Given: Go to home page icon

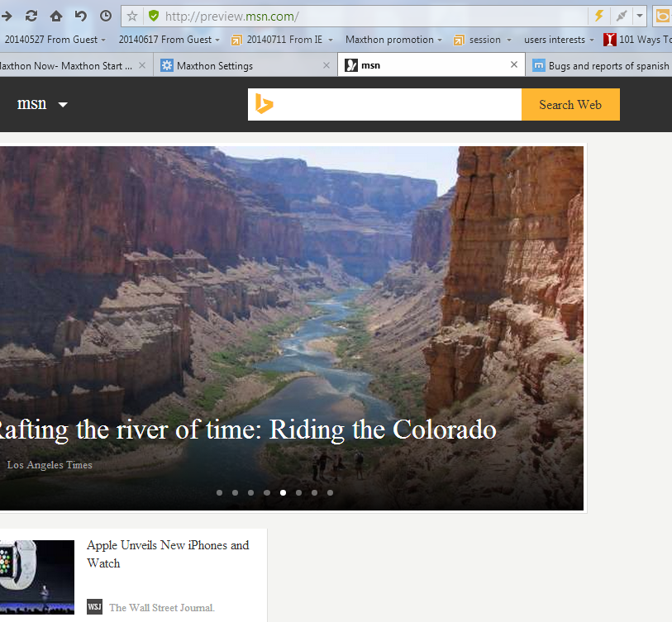Looking at the screenshot, I should coord(56,17).
